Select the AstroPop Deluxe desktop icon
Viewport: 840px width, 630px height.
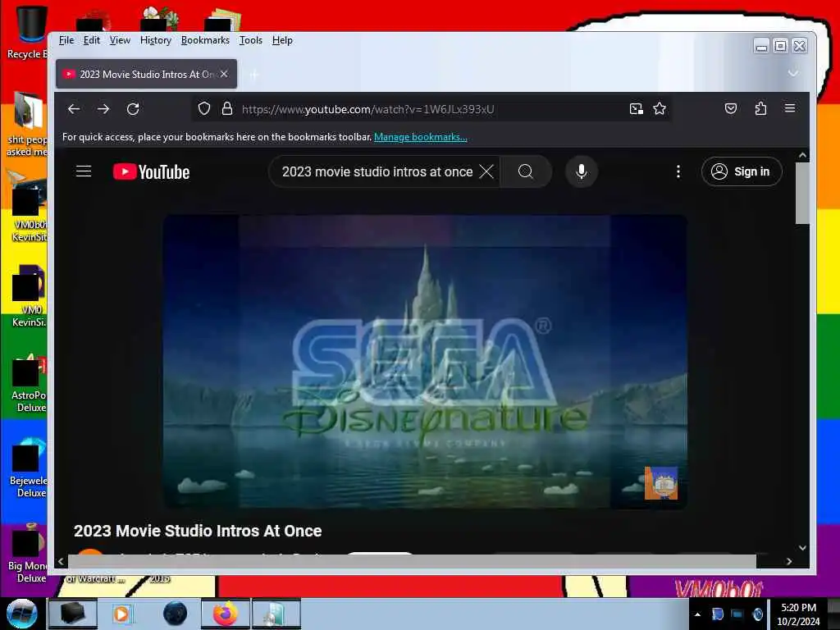28,384
